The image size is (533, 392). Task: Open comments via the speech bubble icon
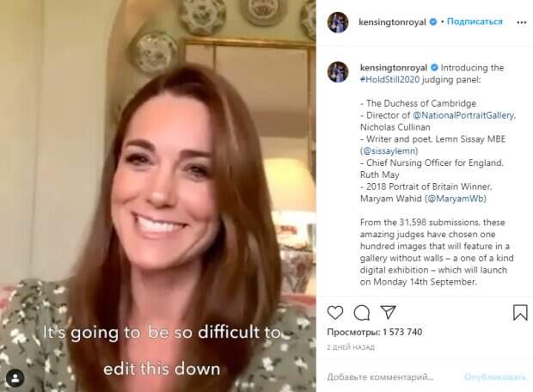tap(362, 312)
